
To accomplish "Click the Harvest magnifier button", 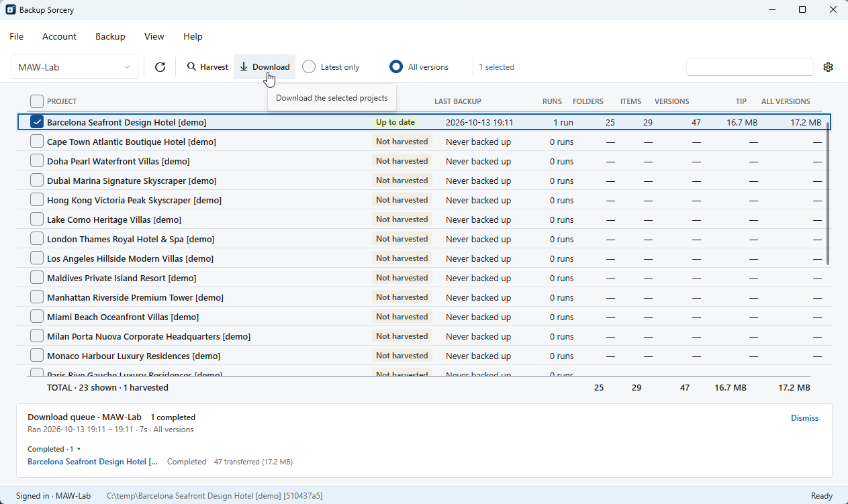I will (x=207, y=67).
